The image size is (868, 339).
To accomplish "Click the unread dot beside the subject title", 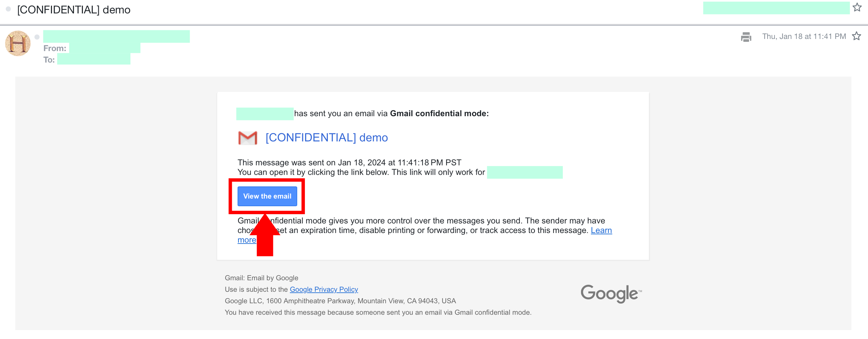I will pyautogui.click(x=8, y=9).
